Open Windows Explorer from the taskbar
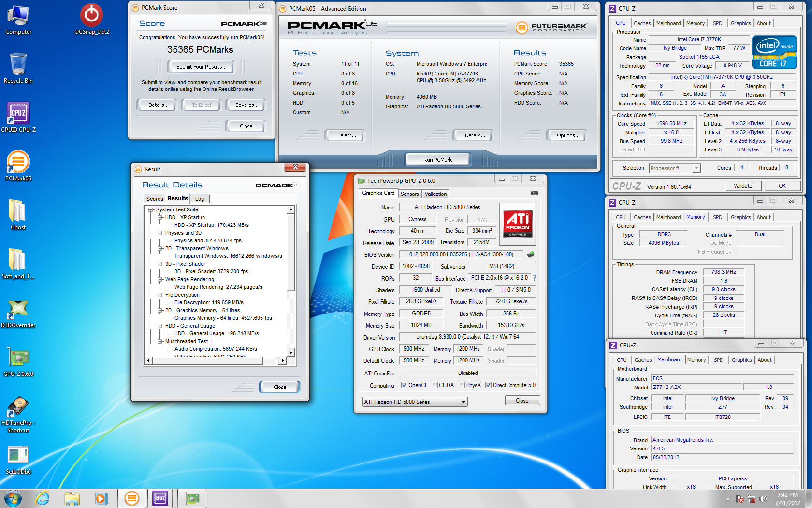 click(72, 498)
